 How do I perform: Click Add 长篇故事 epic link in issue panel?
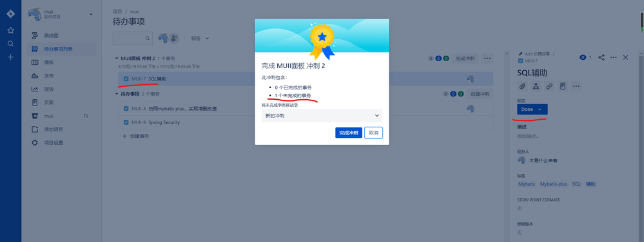click(x=536, y=53)
